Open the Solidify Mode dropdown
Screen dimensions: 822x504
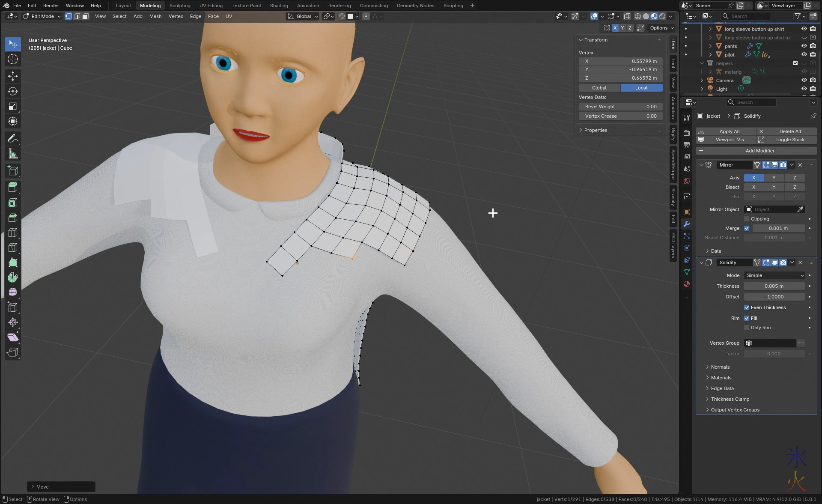(x=774, y=275)
